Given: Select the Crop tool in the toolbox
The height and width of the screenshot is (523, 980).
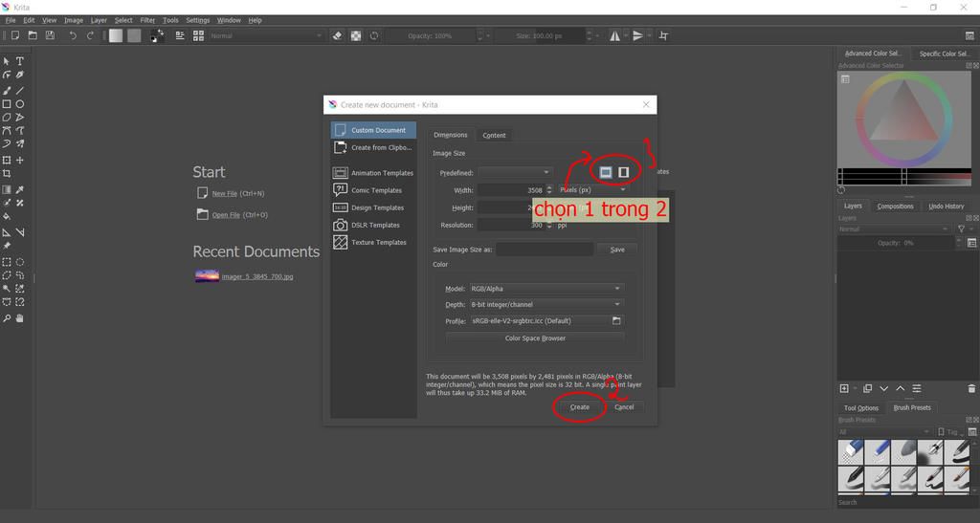Looking at the screenshot, I should pos(7,173).
